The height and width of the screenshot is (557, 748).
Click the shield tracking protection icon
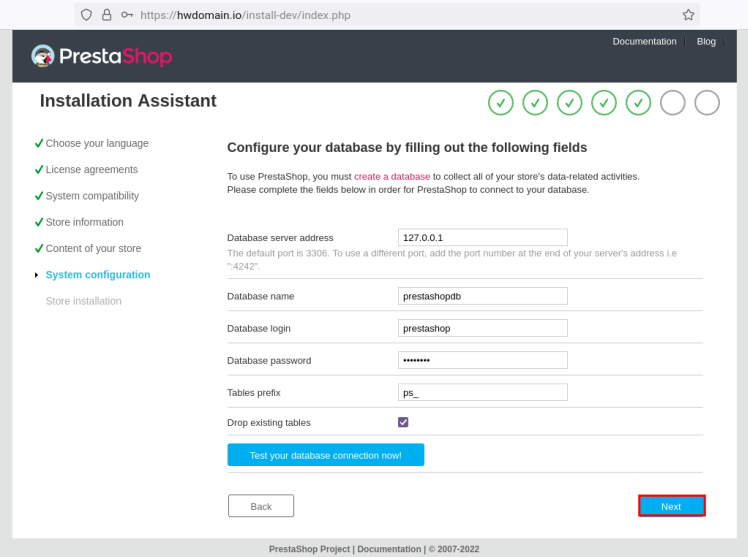pyautogui.click(x=86, y=15)
